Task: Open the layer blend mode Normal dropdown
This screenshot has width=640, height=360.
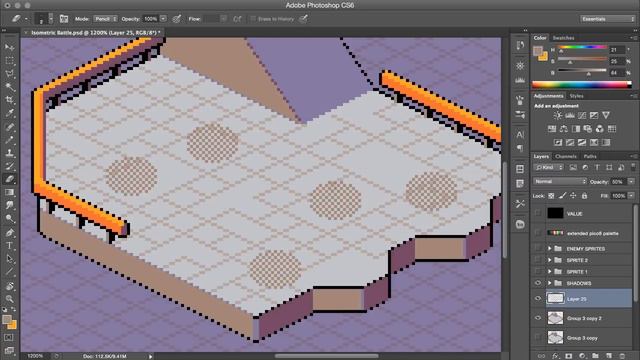Action: click(560, 181)
